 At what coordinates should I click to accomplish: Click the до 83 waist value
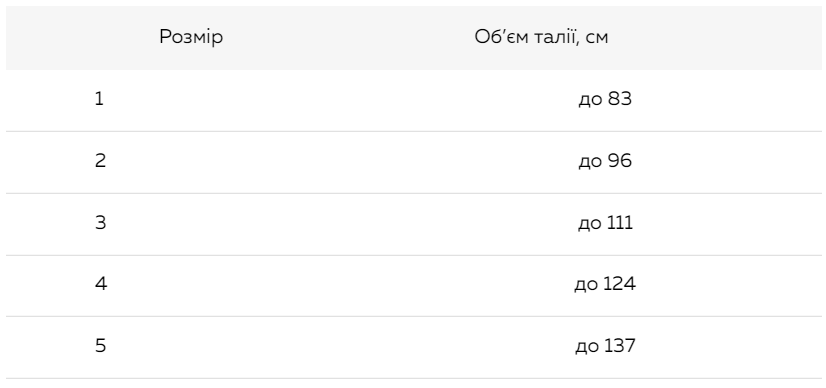tap(605, 99)
